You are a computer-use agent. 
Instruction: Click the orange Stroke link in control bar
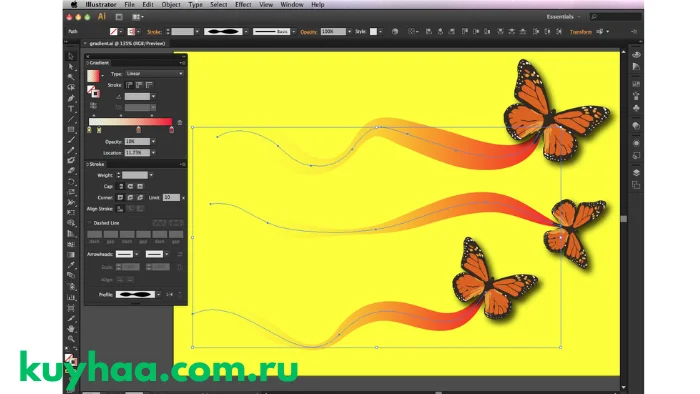pos(154,32)
